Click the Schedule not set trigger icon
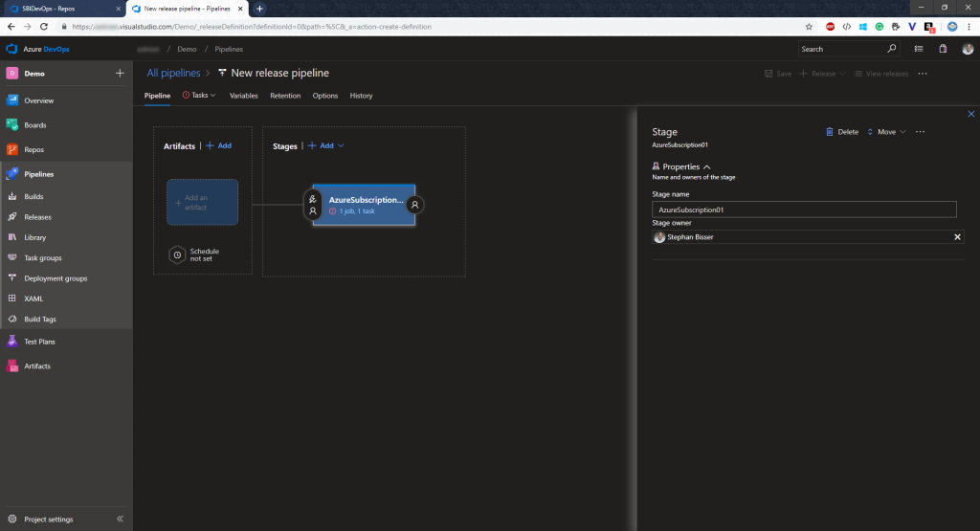This screenshot has width=980, height=531. (x=177, y=254)
